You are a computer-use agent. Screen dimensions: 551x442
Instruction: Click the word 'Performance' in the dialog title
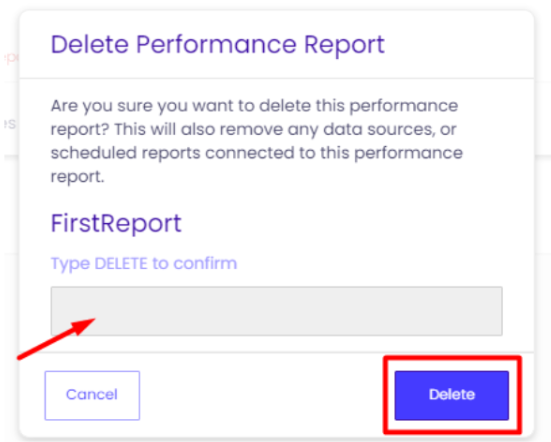pyautogui.click(x=216, y=44)
